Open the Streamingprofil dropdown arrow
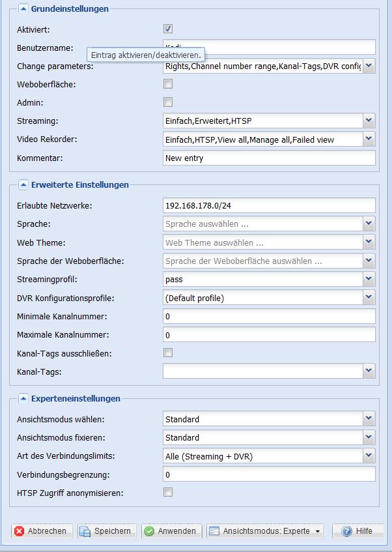This screenshot has height=552, width=392. coord(369,279)
